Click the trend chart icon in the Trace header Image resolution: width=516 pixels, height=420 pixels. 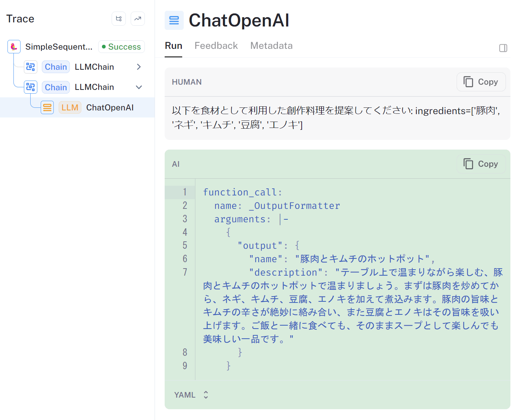(x=138, y=19)
